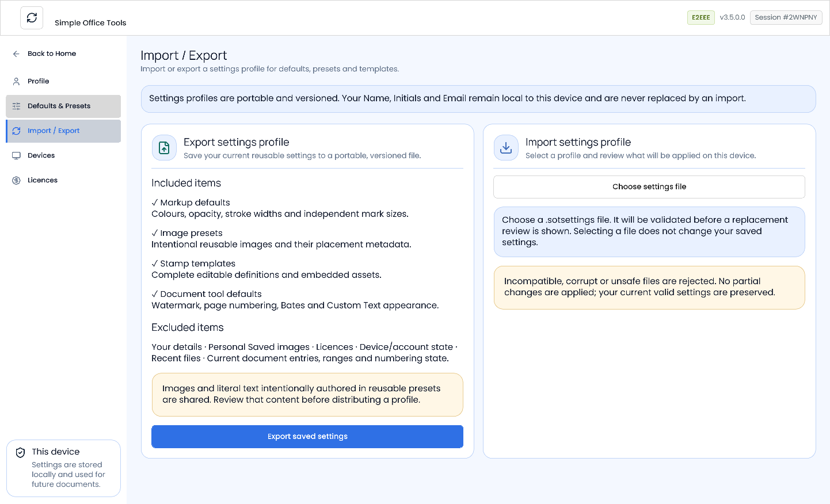Click the E2EEE badge in header
The image size is (830, 504).
(700, 17)
